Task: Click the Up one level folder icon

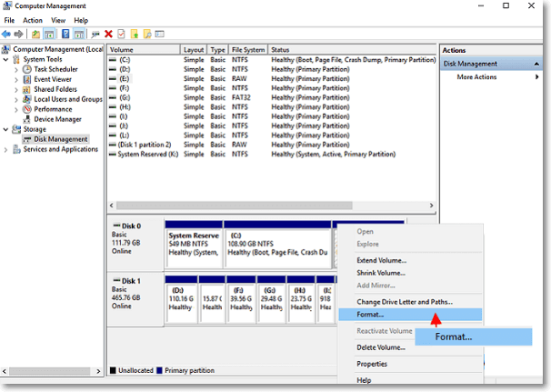Action: tap(36, 34)
